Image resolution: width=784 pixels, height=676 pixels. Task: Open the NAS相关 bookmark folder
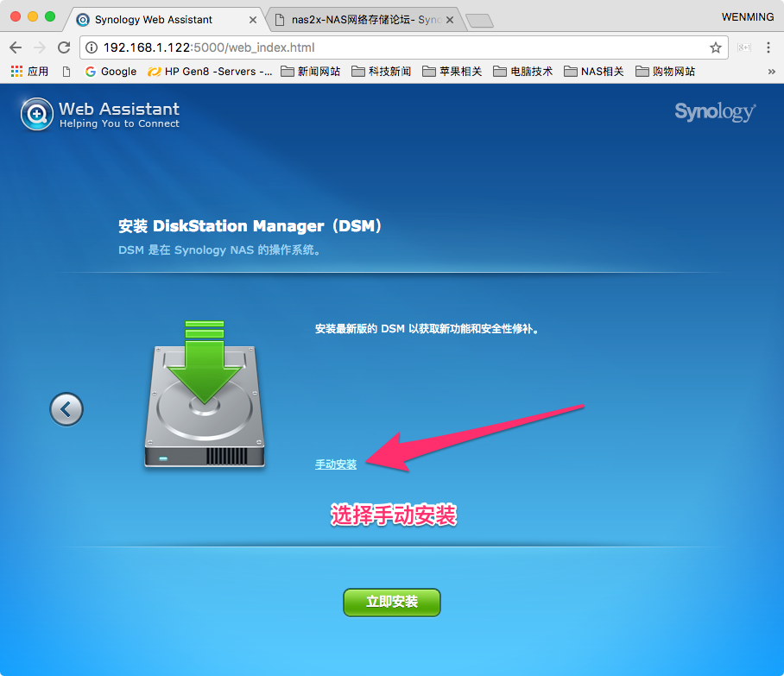click(593, 72)
